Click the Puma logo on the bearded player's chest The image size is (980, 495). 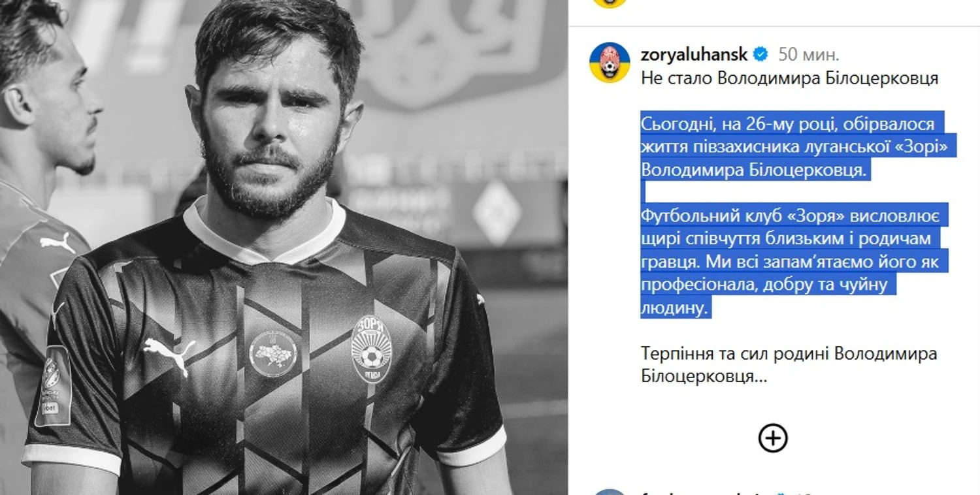169,355
